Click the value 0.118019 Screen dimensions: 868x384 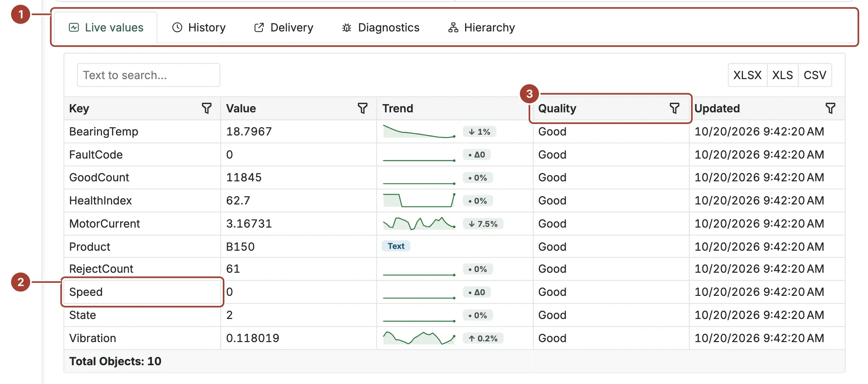tap(252, 338)
